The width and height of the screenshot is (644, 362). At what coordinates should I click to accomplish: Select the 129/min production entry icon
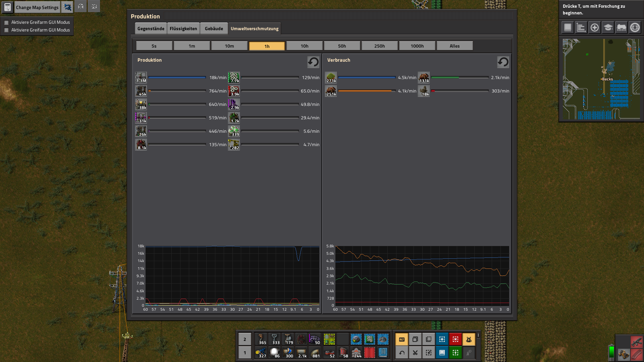[234, 77]
